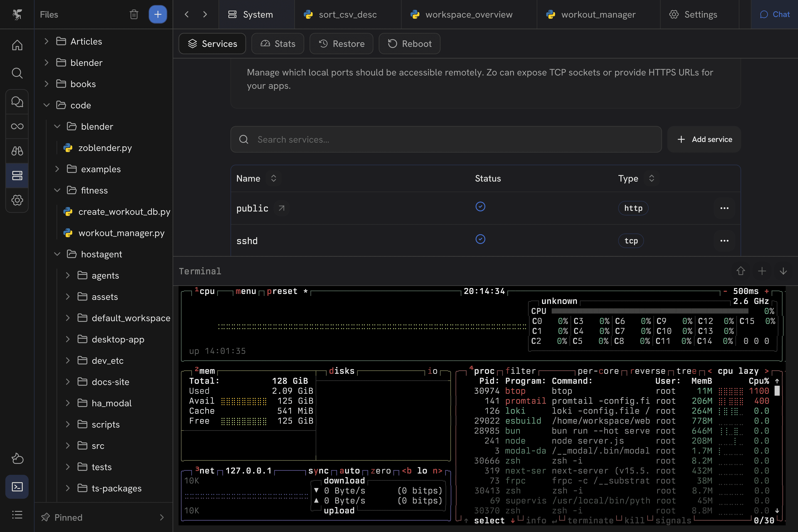This screenshot has width=798, height=532.
Task: Click the trash icon in Files header
Action: [x=134, y=14]
